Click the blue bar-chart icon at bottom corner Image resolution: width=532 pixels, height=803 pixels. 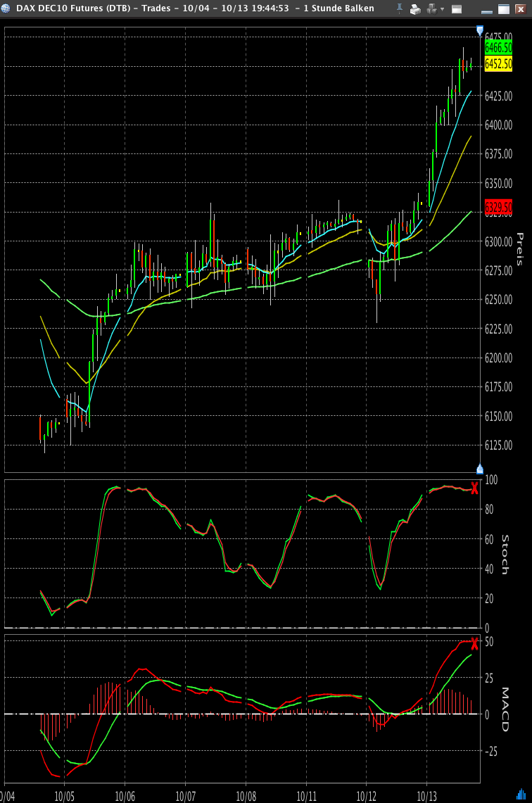(521, 795)
